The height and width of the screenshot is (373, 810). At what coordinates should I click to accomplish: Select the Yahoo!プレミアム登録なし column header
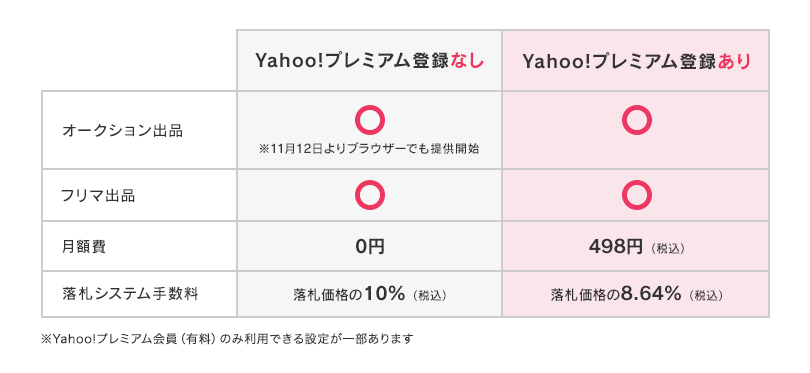click(370, 61)
